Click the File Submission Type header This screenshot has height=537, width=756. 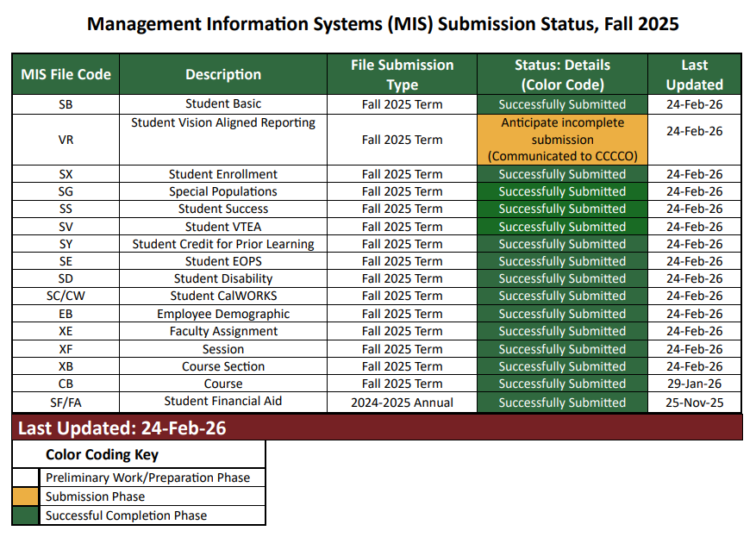tap(401, 74)
